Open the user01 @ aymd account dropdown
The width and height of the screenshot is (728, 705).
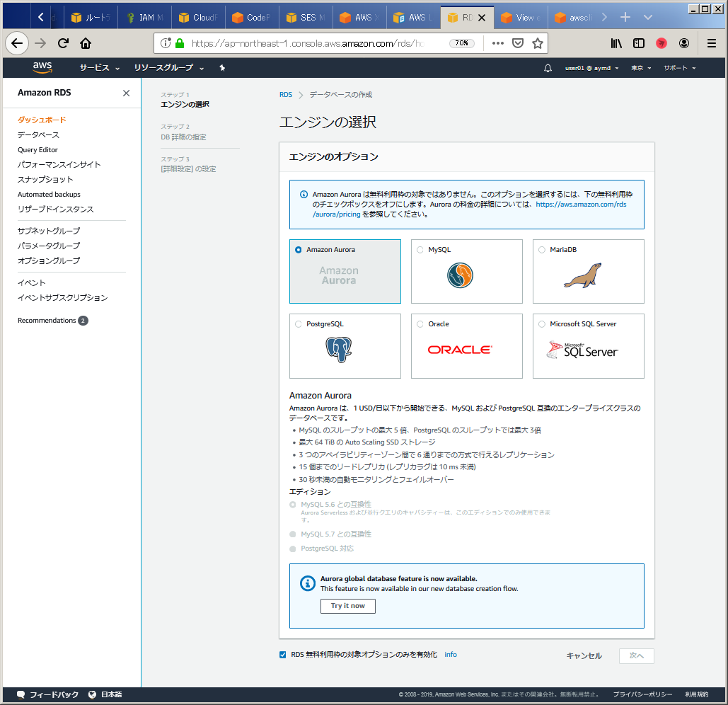point(592,68)
